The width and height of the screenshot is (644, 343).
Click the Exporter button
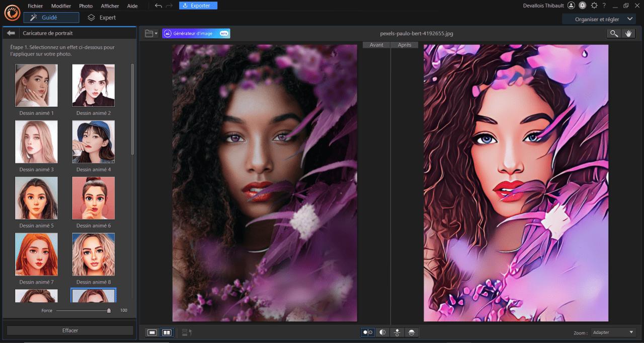(x=198, y=6)
